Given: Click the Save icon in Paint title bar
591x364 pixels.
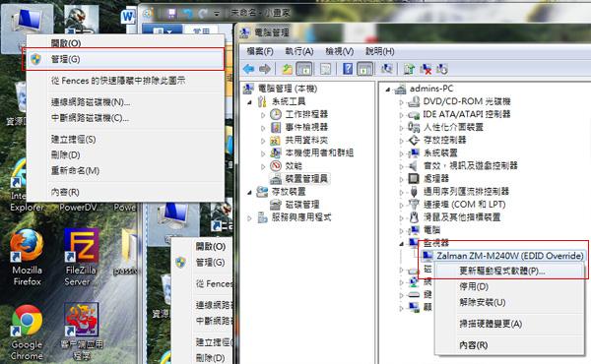Looking at the screenshot, I should click(x=171, y=14).
